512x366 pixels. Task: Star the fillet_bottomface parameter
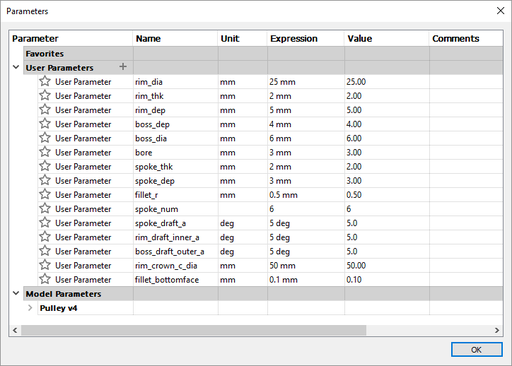[45, 279]
